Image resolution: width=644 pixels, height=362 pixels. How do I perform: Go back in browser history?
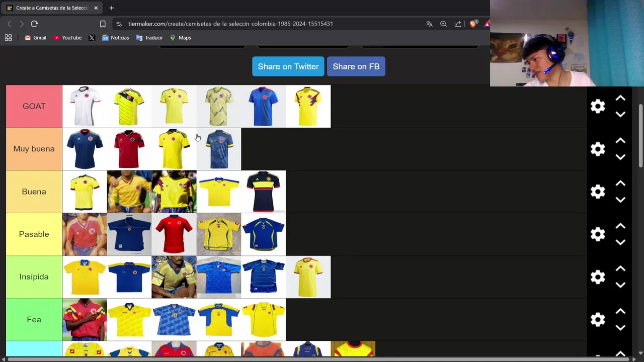tap(9, 24)
